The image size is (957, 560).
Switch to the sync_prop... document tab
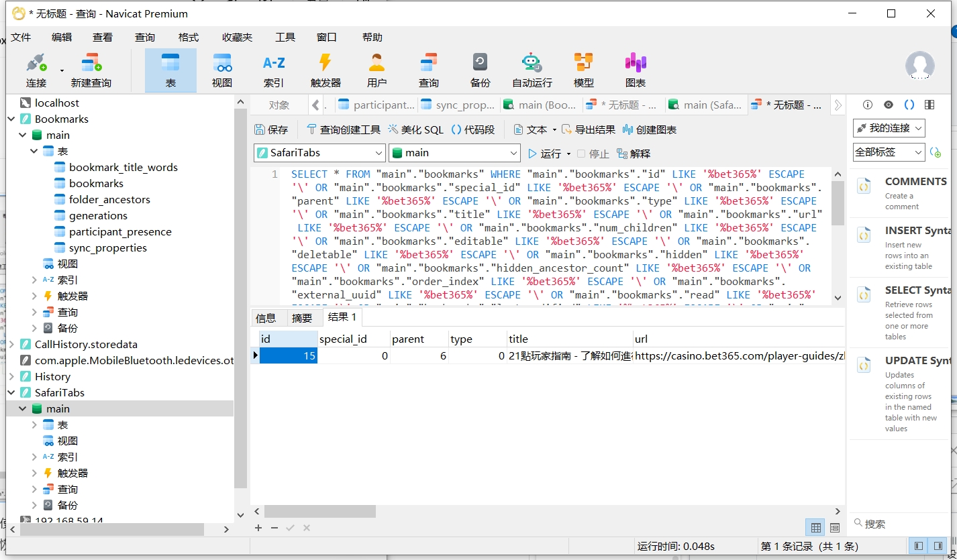pyautogui.click(x=458, y=105)
